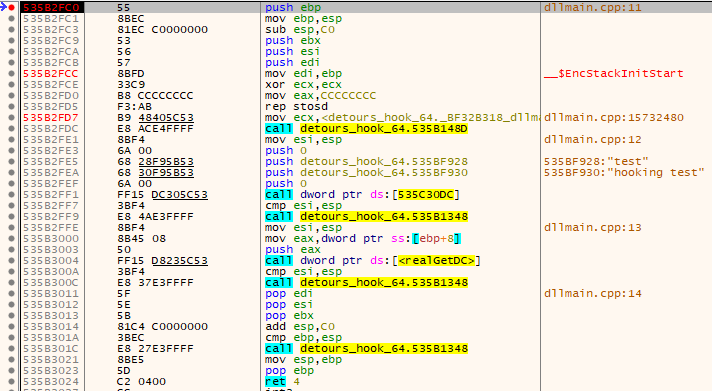
Task: Click the 'cmp ebp,esp' instruction
Action: (x=303, y=337)
